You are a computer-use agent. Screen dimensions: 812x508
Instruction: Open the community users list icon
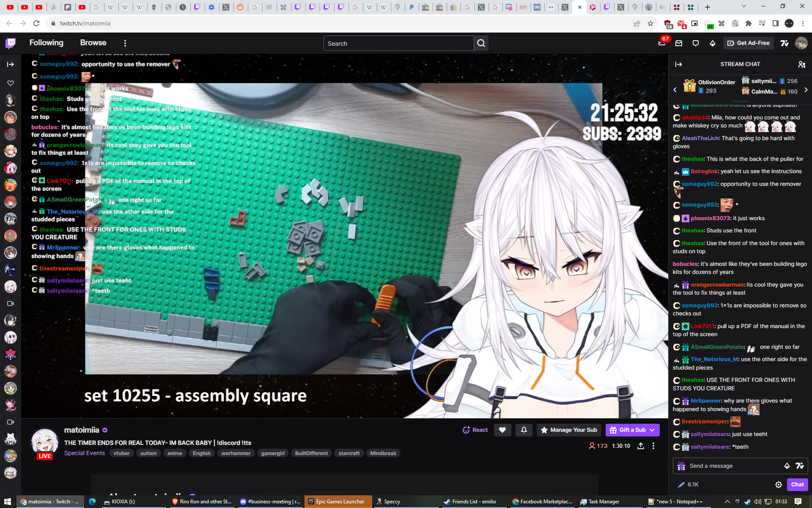[801, 64]
